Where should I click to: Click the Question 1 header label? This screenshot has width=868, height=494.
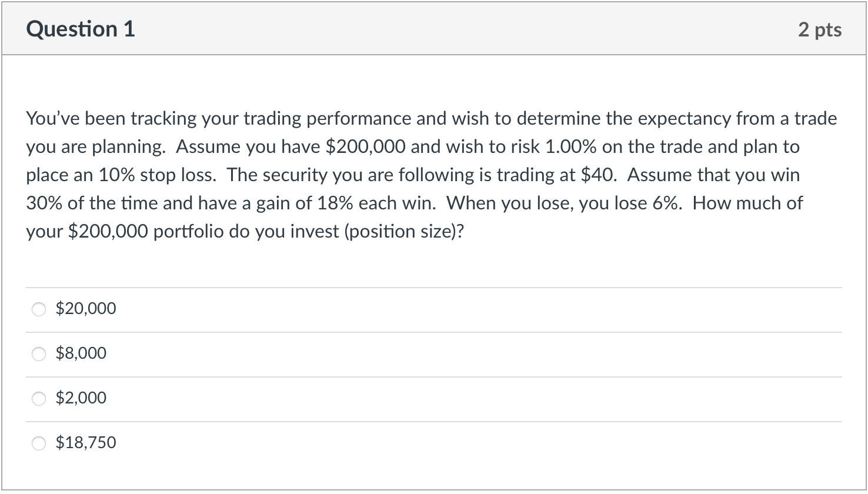coord(81,28)
